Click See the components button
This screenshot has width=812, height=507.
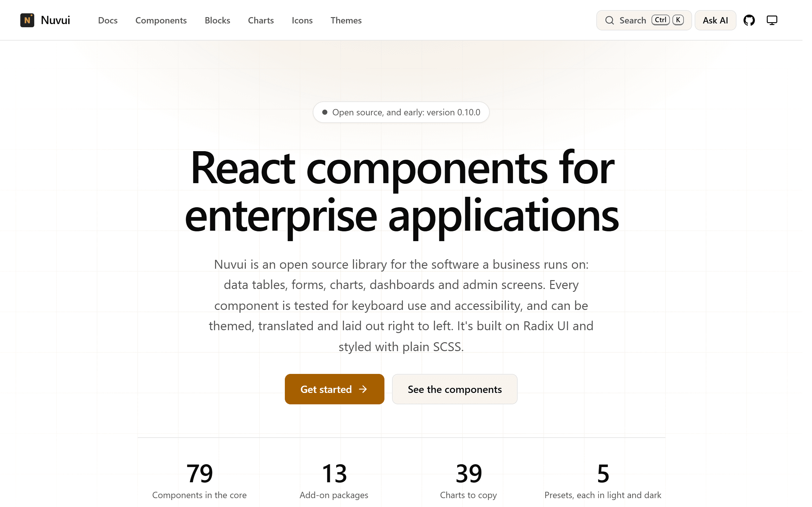point(454,389)
